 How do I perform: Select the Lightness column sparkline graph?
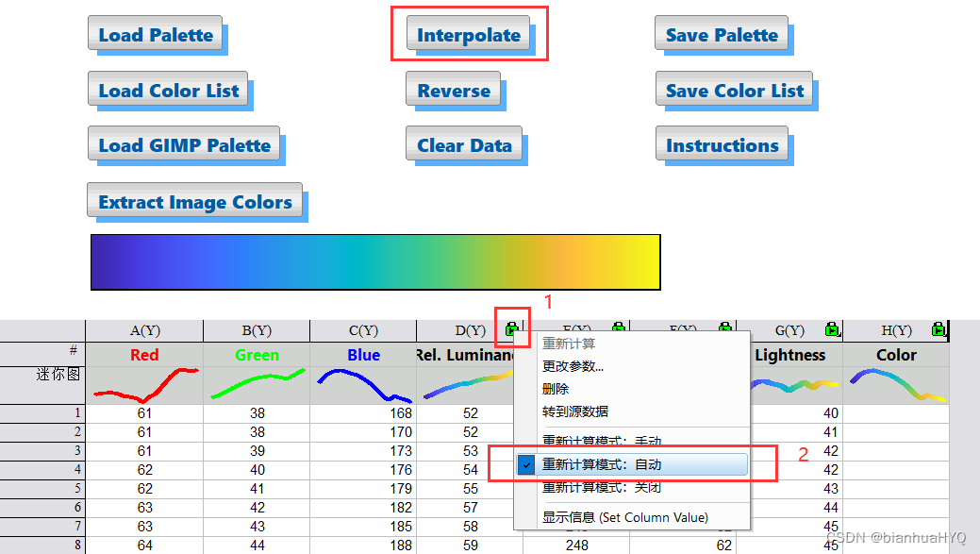(790, 385)
